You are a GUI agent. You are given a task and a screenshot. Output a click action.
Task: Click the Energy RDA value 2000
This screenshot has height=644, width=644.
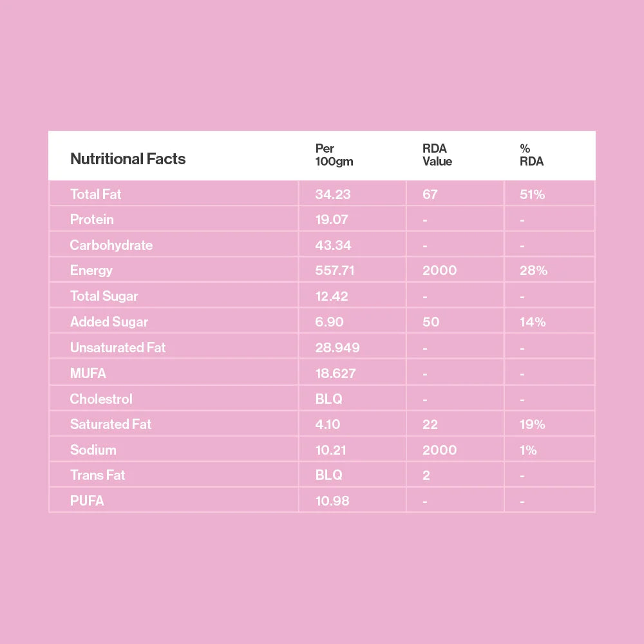(439, 270)
